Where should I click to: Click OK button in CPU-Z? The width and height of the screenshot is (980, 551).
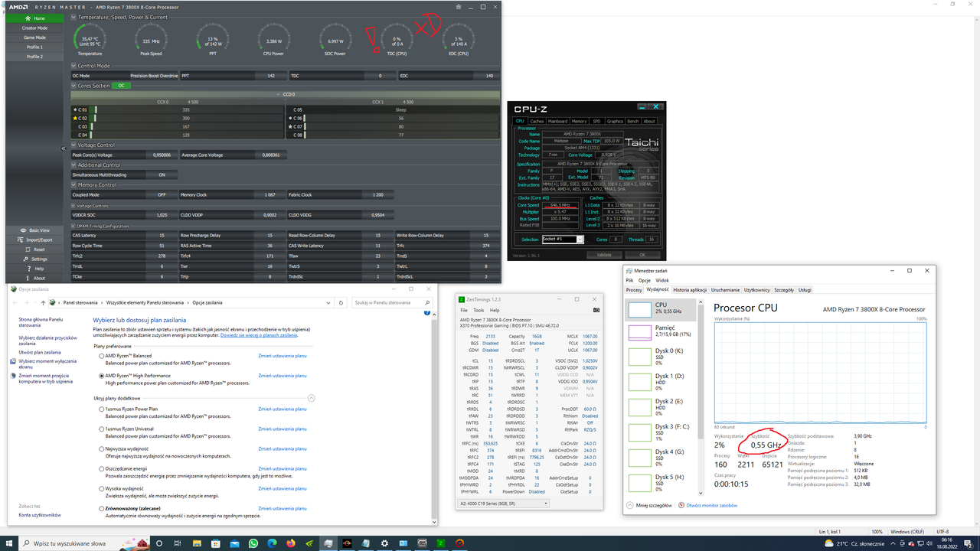pyautogui.click(x=642, y=255)
